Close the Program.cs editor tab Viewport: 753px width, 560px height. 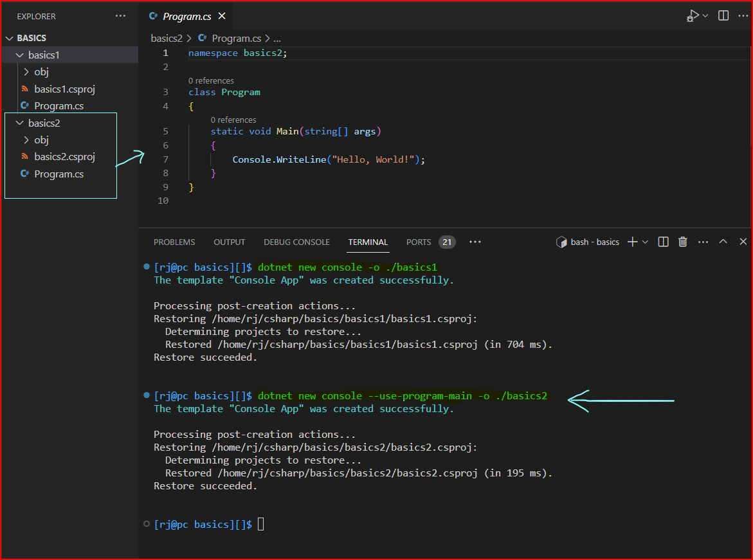pos(222,15)
